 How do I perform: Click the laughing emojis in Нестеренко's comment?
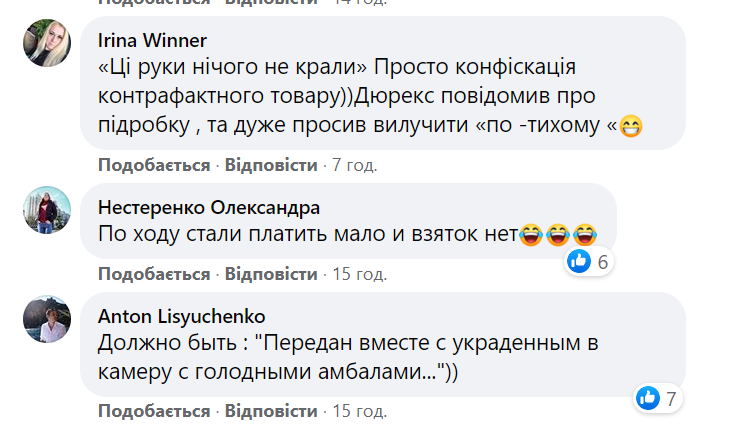[557, 235]
